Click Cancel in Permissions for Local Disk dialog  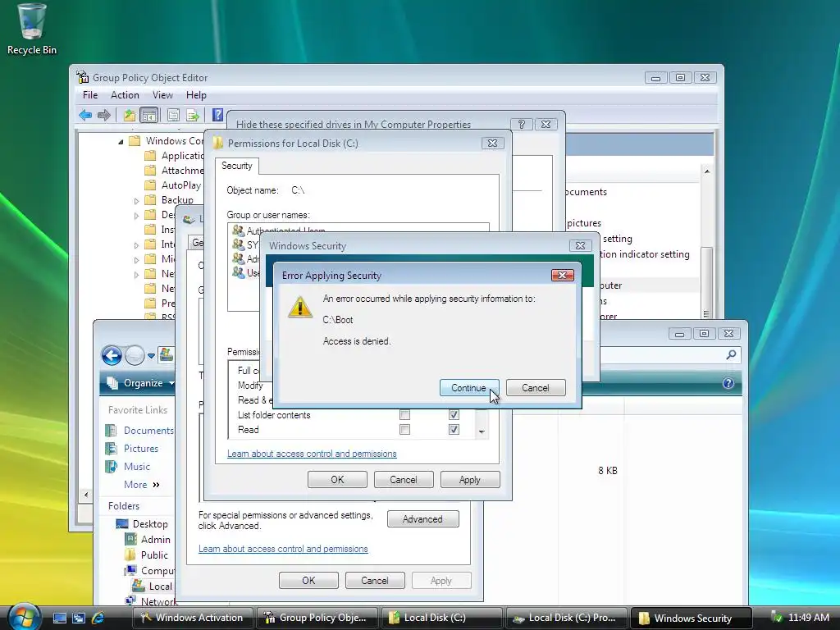[404, 479]
